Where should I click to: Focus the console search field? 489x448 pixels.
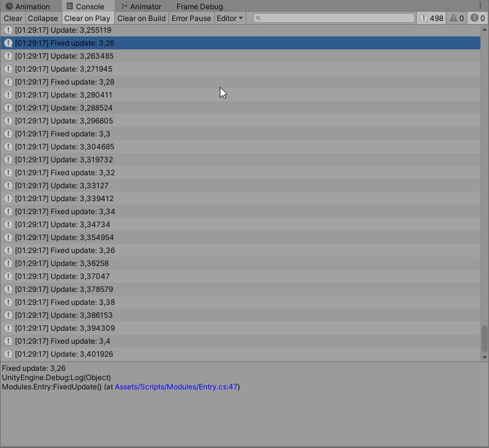point(333,18)
